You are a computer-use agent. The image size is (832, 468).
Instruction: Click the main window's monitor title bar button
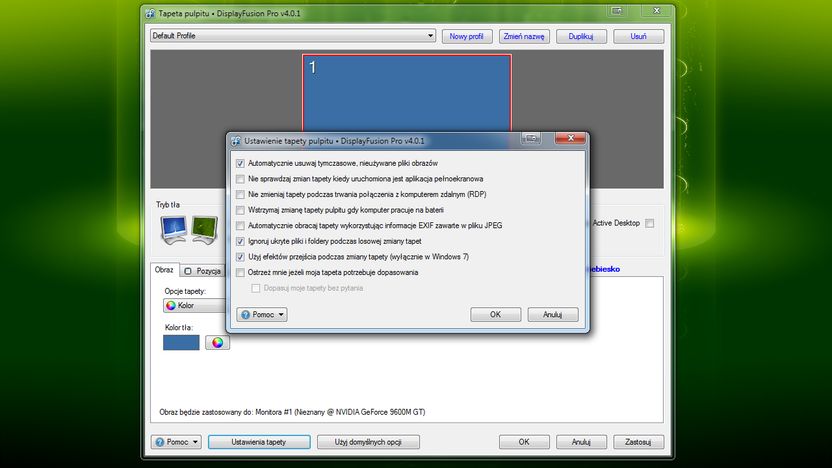tap(616, 11)
